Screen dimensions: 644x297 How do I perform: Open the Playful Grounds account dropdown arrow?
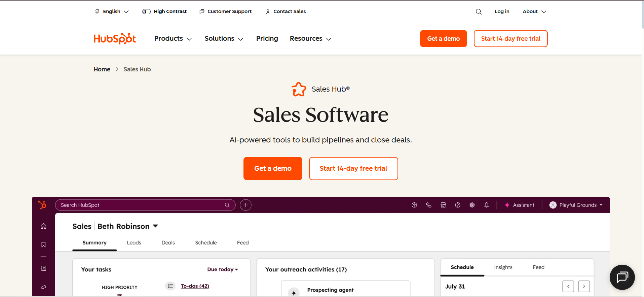601,205
